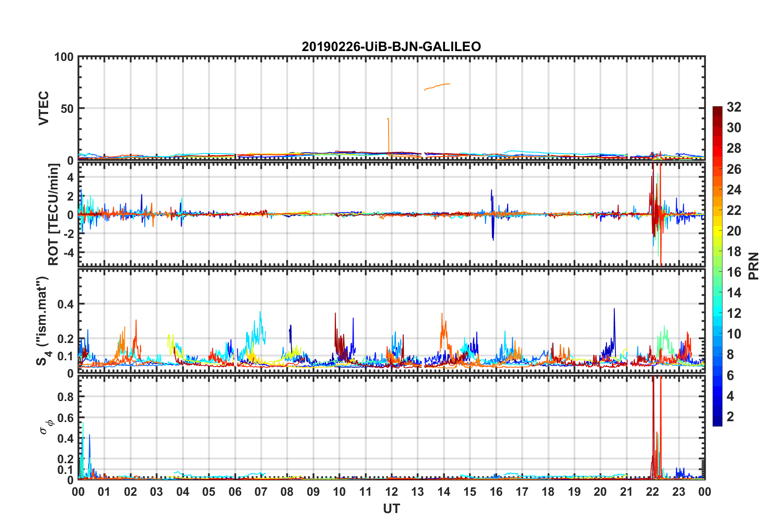The height and width of the screenshot is (532, 783).
Task: Click colorbar tick label 32
Action: pyautogui.click(x=734, y=107)
